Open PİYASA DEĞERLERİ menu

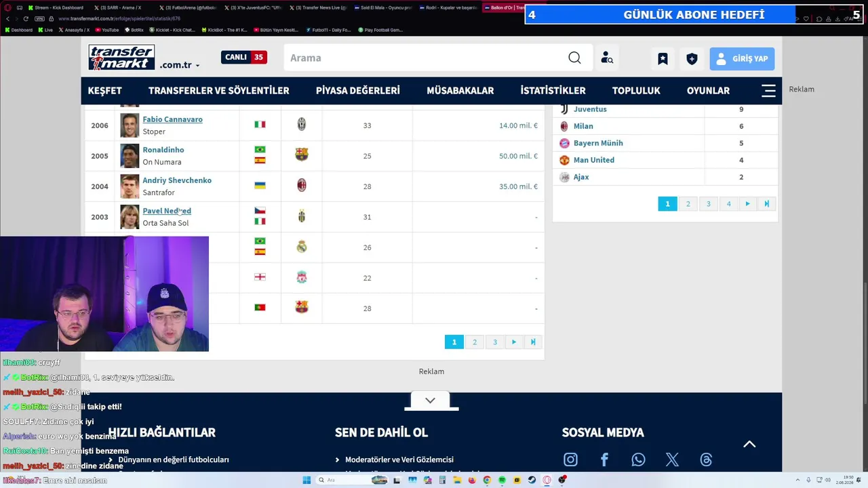pos(358,91)
